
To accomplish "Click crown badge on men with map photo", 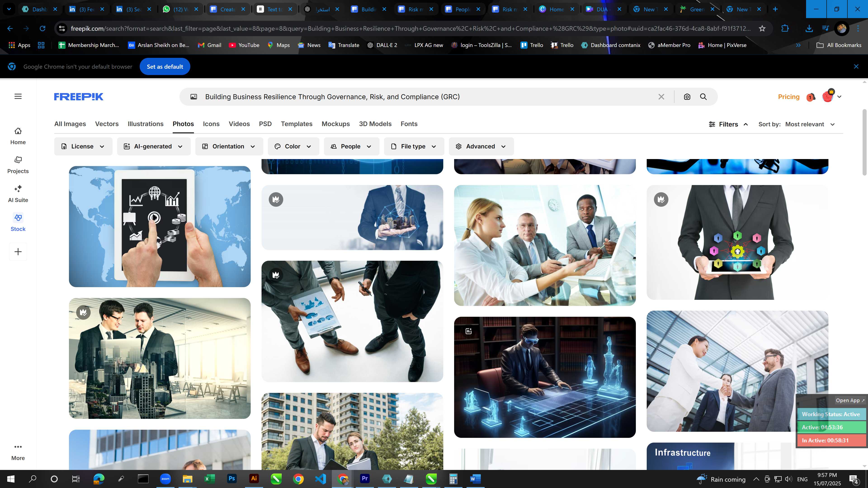I will pyautogui.click(x=276, y=275).
